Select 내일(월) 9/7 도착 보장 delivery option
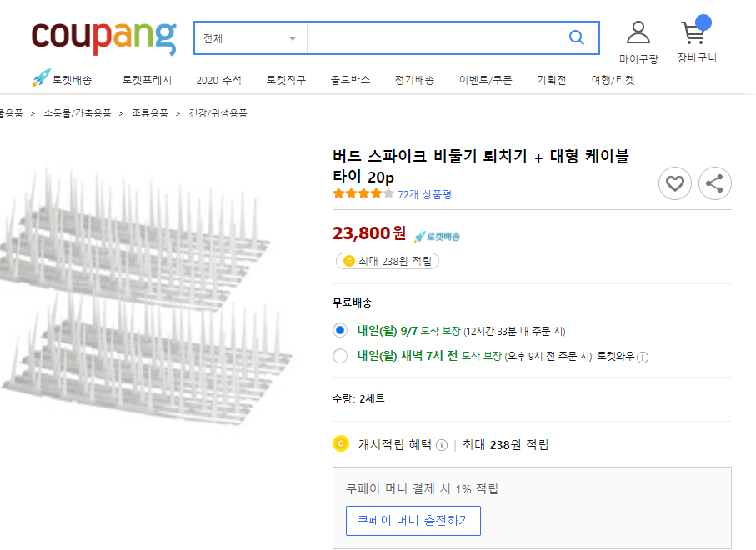 coord(340,330)
